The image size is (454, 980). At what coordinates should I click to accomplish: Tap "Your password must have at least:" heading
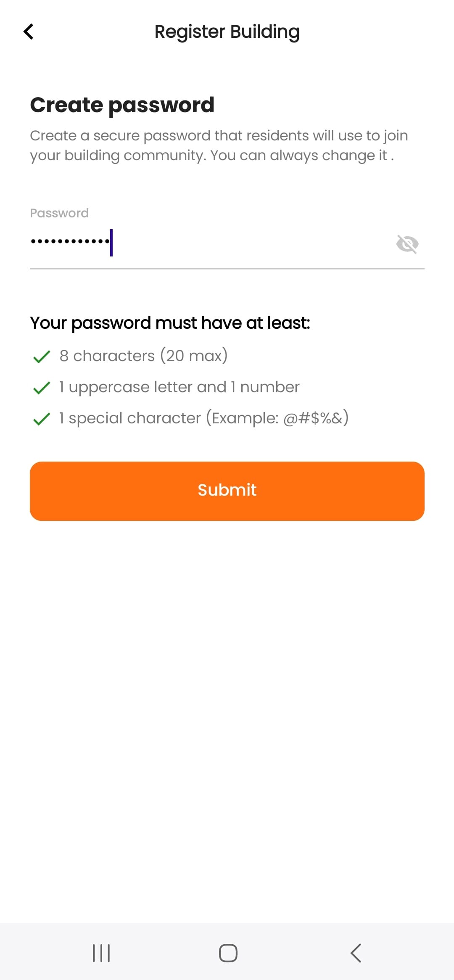(170, 323)
